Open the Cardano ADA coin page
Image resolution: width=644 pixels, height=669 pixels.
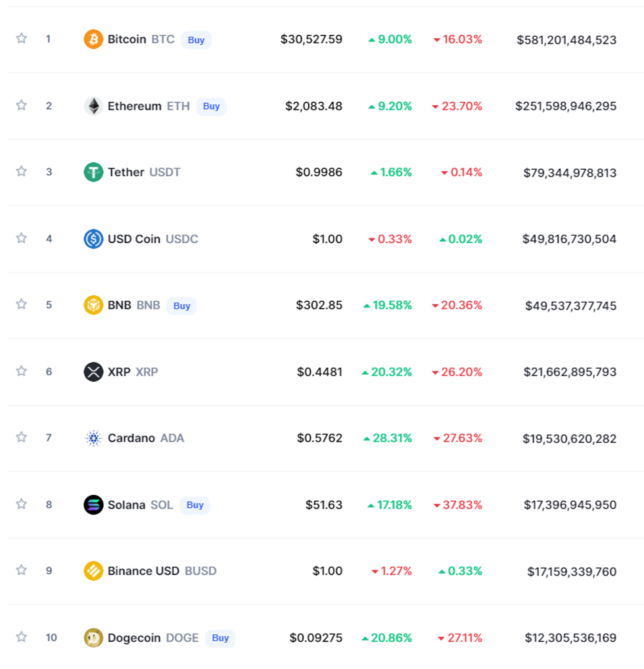tap(146, 438)
